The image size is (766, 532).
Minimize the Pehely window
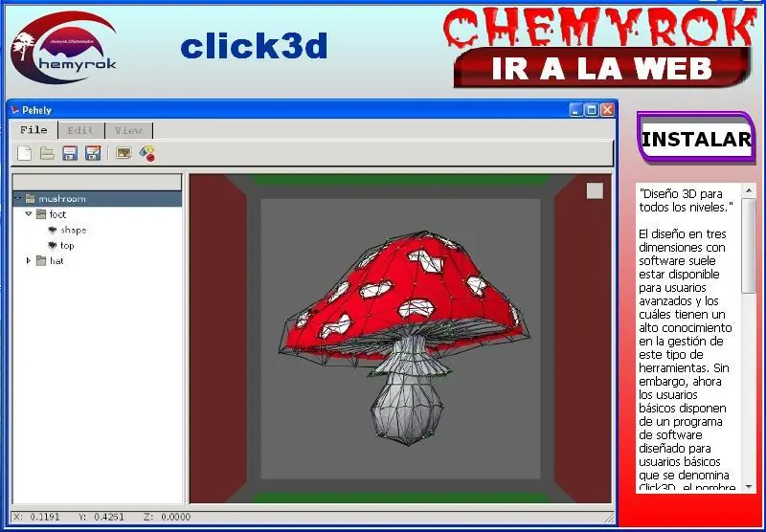(576, 110)
